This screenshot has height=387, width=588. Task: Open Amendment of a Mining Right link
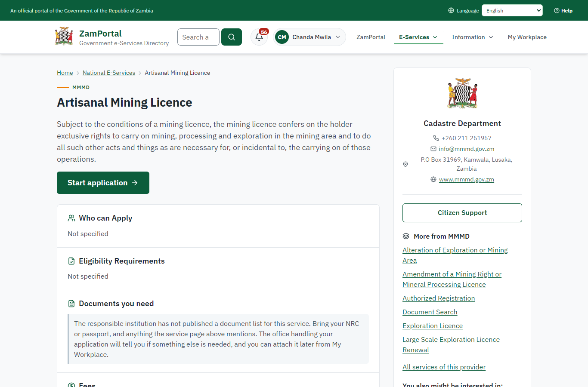[x=452, y=279]
